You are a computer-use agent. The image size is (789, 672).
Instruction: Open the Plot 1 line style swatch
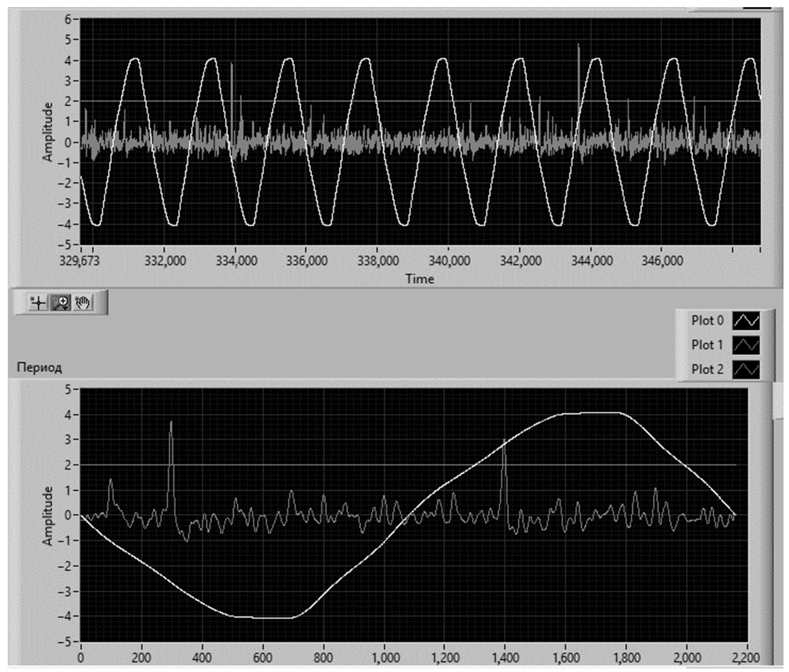tap(746, 345)
